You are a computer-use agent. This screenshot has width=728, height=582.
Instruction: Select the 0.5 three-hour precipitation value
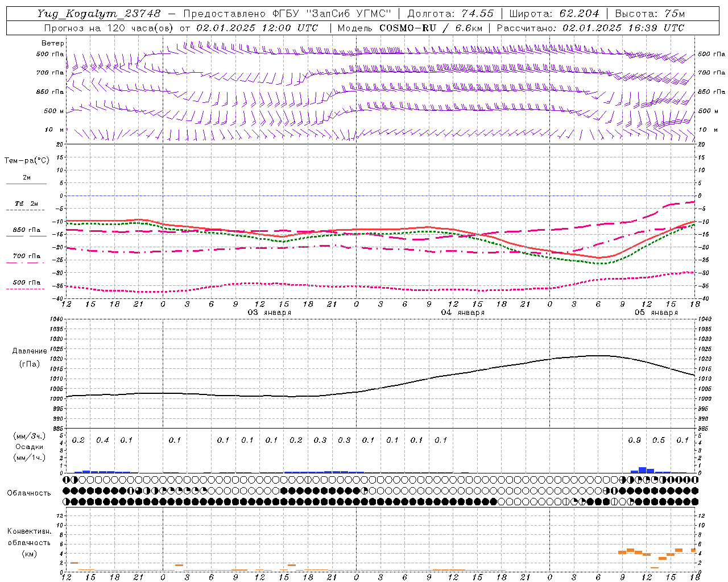(x=659, y=440)
